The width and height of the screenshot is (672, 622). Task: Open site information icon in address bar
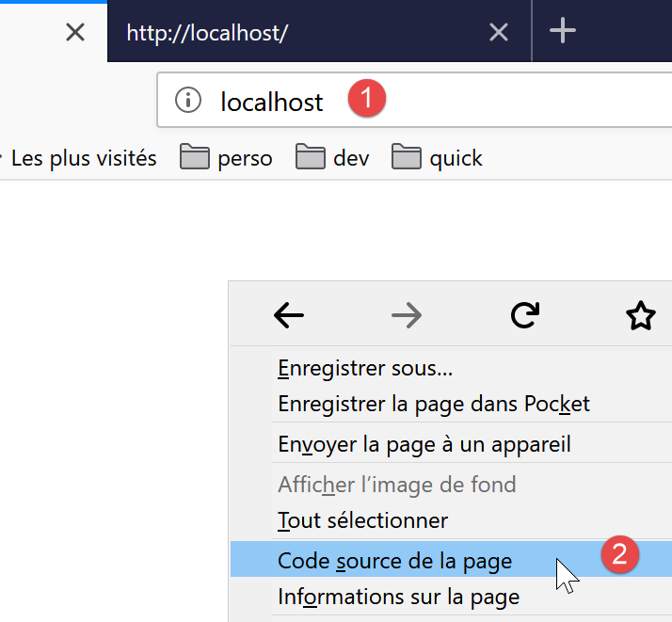pyautogui.click(x=188, y=100)
